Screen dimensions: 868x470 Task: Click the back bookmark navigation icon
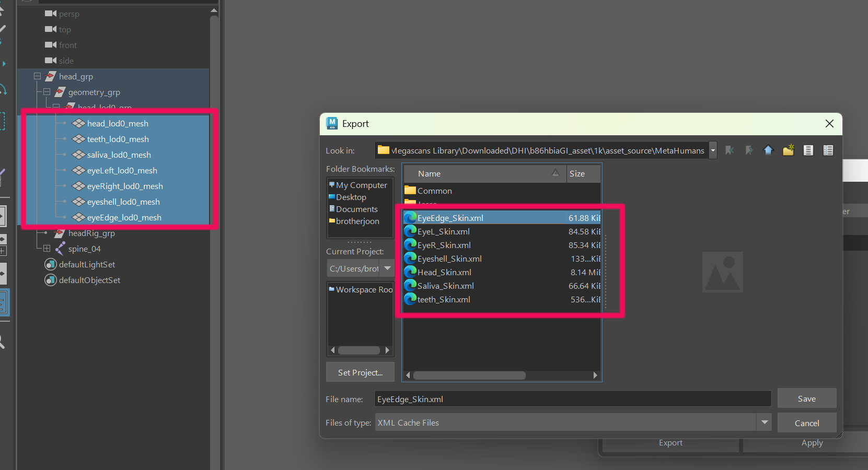pos(730,150)
